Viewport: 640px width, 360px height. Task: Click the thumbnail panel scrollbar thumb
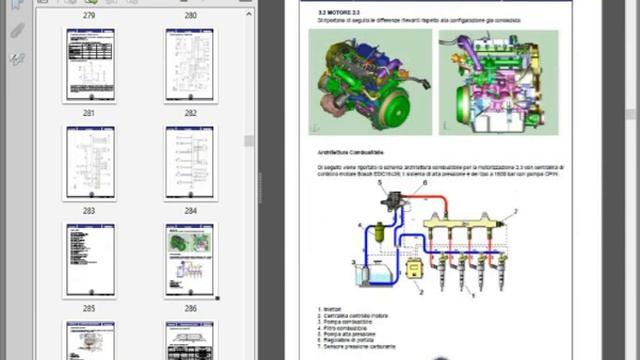(249, 141)
